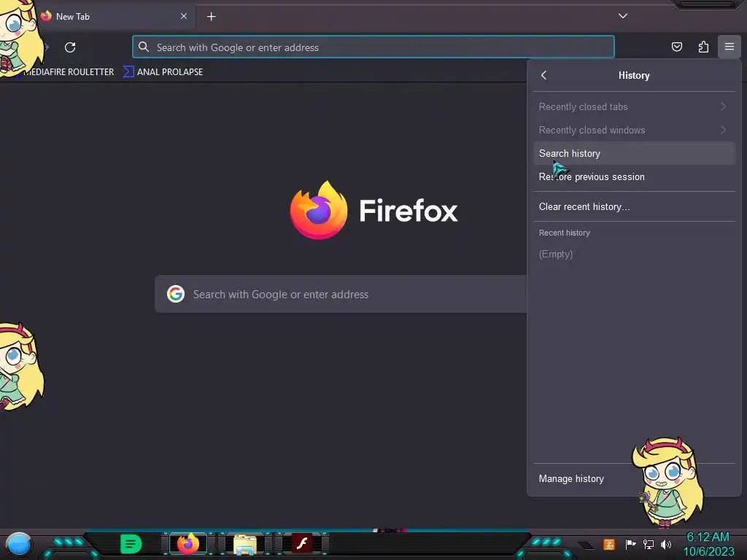Expand Recently closed windows submenu

(634, 130)
